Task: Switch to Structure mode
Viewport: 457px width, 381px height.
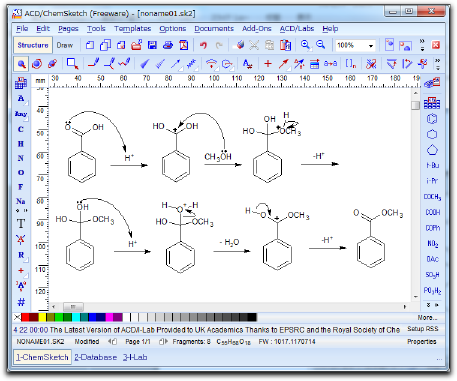Action: point(33,45)
